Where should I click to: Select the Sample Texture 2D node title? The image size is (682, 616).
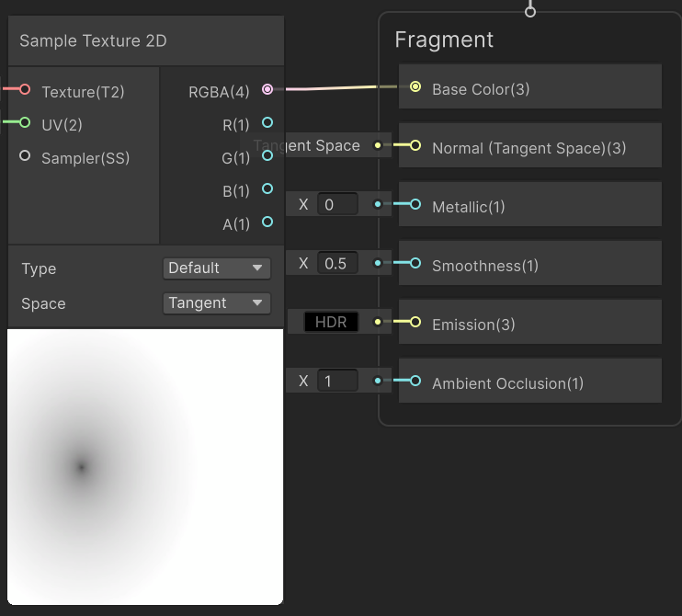(x=93, y=40)
